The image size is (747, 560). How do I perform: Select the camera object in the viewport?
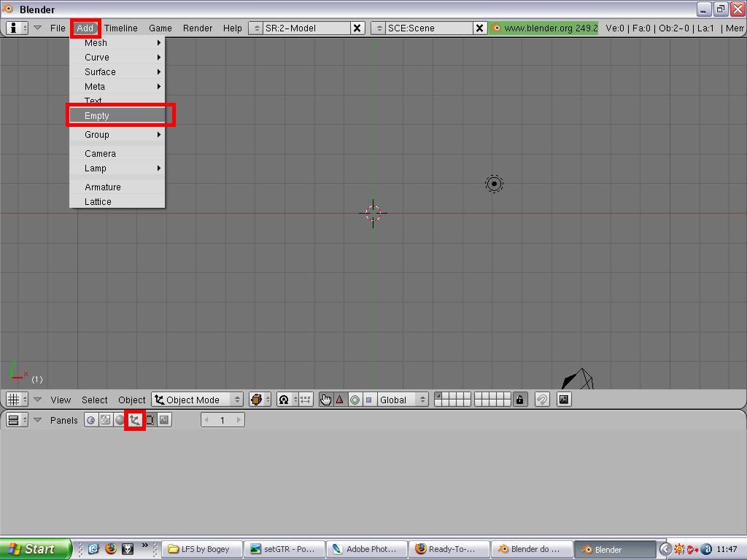[x=577, y=378]
